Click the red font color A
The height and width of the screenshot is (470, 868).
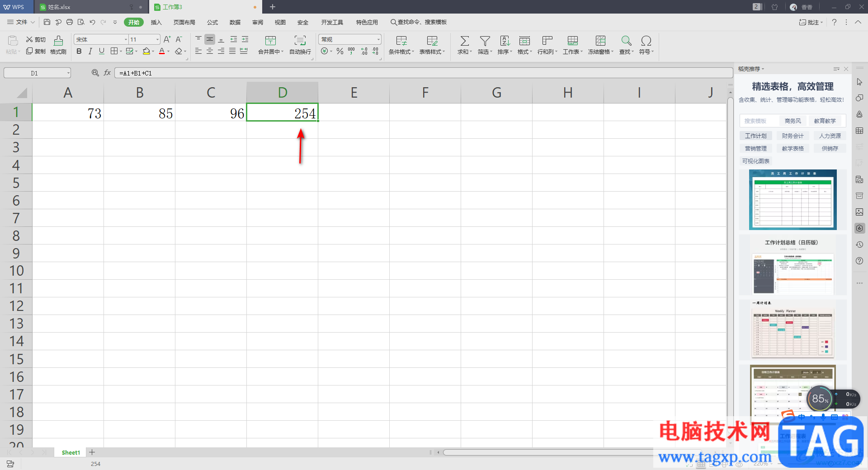162,51
